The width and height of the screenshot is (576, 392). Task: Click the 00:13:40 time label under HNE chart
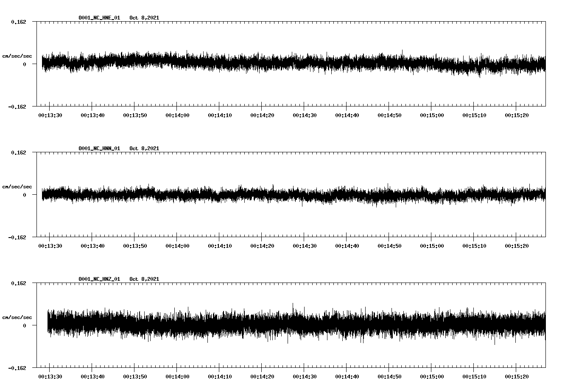pyautogui.click(x=92, y=115)
